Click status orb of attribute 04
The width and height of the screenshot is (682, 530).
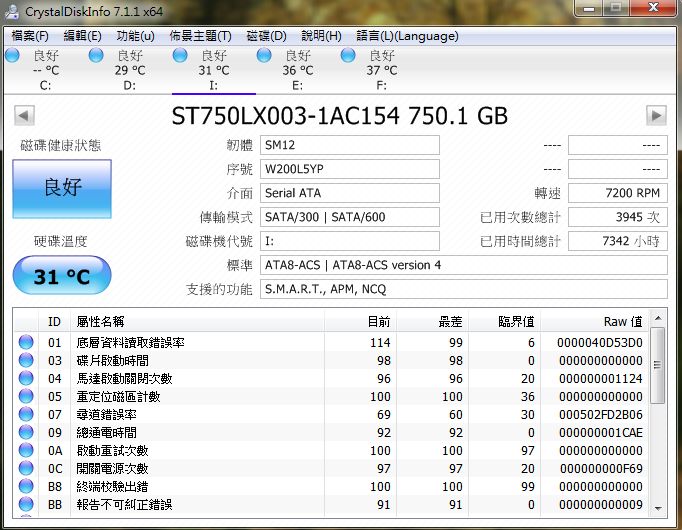click(26, 378)
